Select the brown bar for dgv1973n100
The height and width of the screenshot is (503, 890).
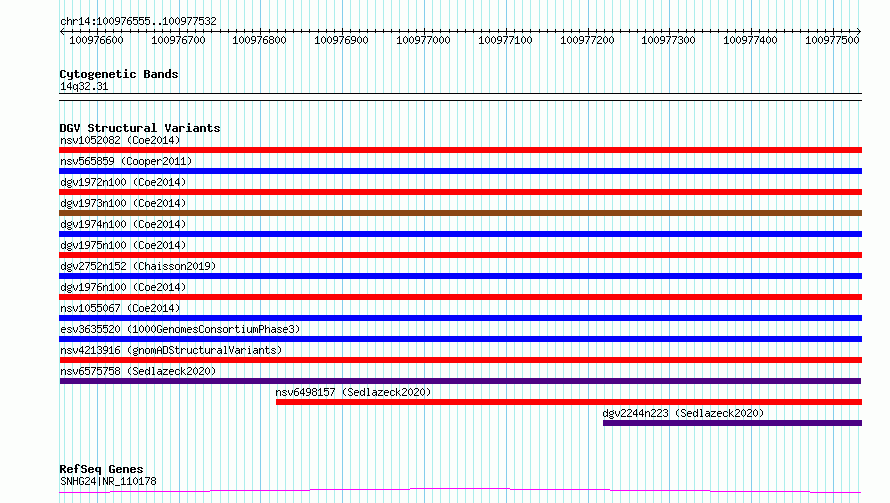pyautogui.click(x=460, y=213)
